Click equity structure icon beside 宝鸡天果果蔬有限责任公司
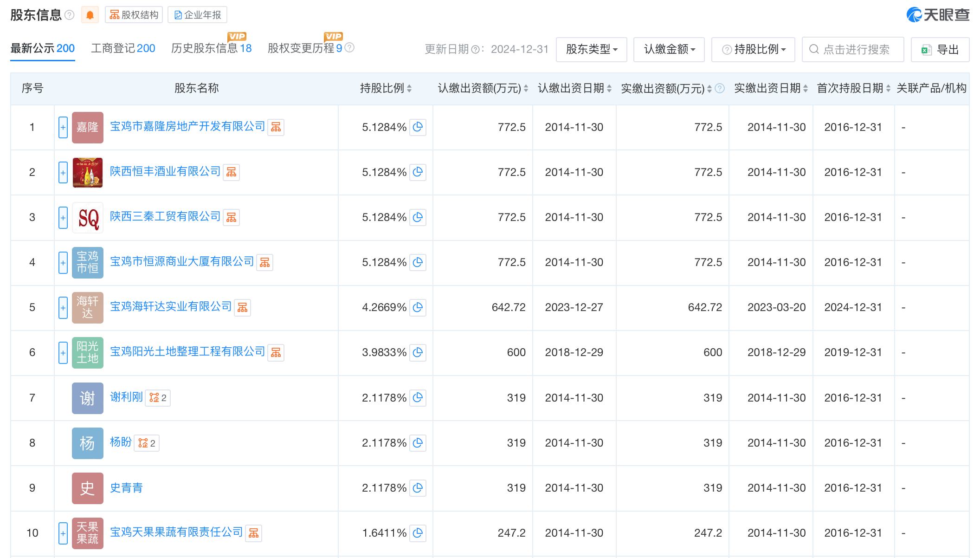Image resolution: width=980 pixels, height=558 pixels. click(253, 533)
